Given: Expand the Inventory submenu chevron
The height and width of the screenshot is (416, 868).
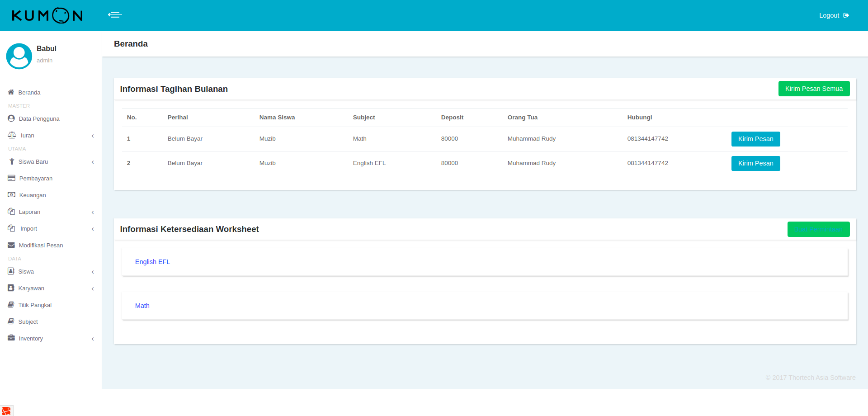Looking at the screenshot, I should click(x=93, y=339).
